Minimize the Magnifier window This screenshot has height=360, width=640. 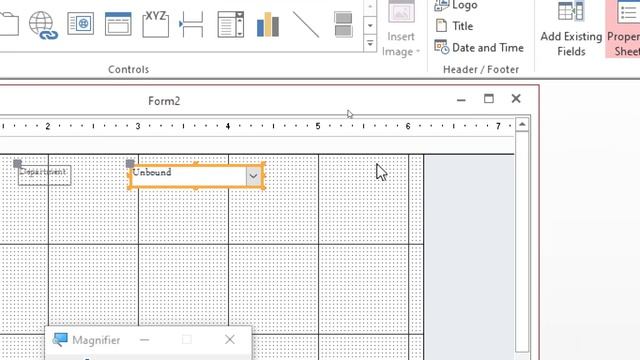pos(144,340)
